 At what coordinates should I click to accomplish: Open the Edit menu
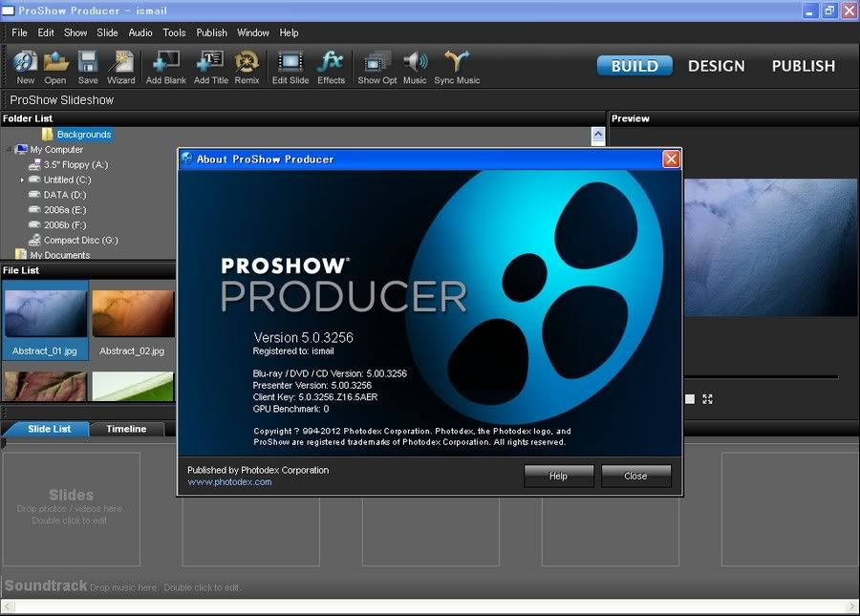tap(46, 32)
